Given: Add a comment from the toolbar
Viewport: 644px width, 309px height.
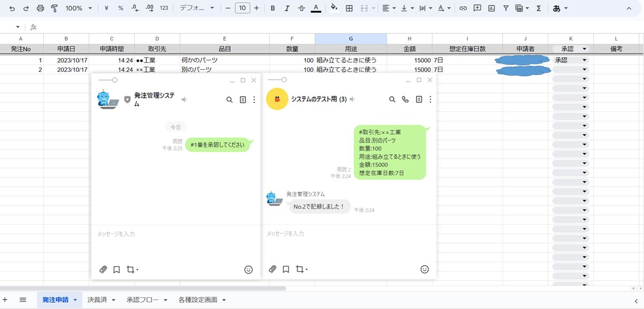Looking at the screenshot, I should (x=477, y=8).
